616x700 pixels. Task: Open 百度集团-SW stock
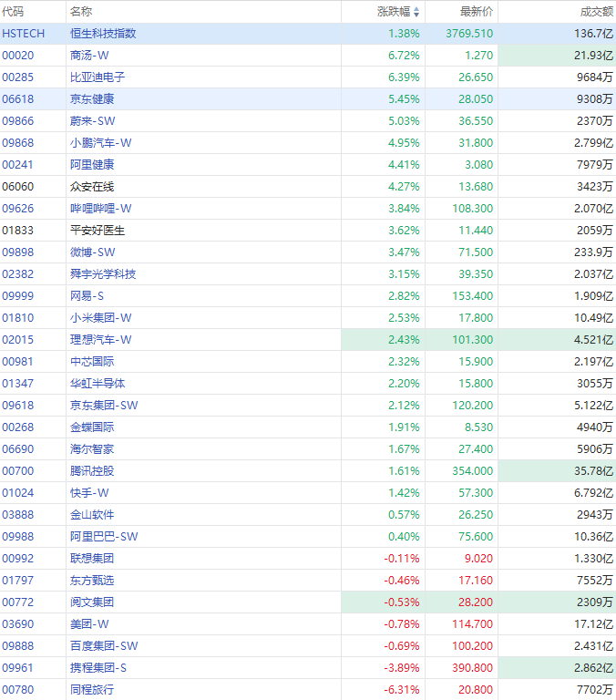pyautogui.click(x=104, y=646)
